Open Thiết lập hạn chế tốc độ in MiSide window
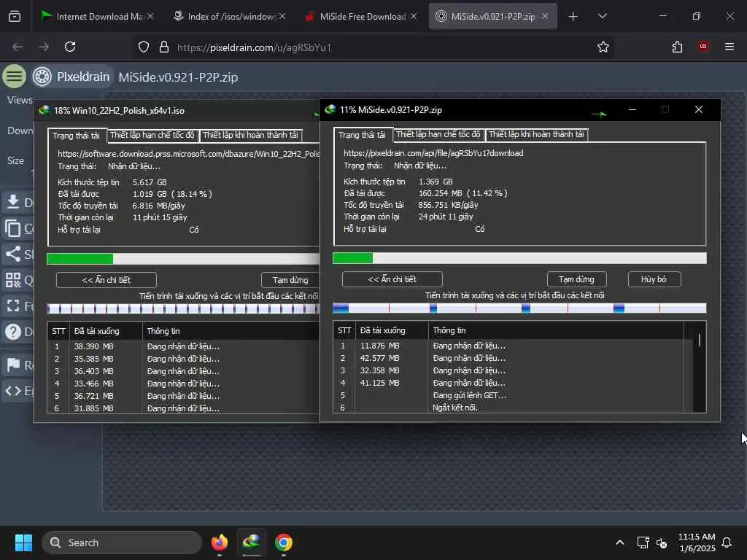The height and width of the screenshot is (560, 747). (x=438, y=134)
